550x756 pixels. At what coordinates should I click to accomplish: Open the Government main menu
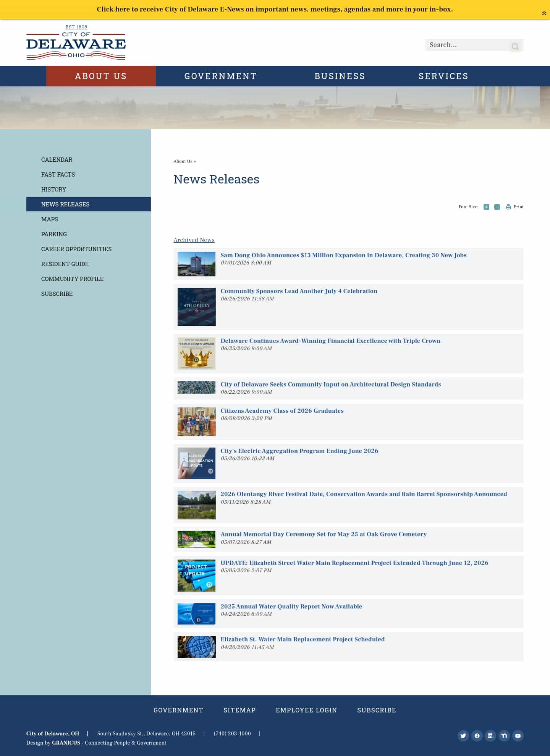(x=220, y=76)
